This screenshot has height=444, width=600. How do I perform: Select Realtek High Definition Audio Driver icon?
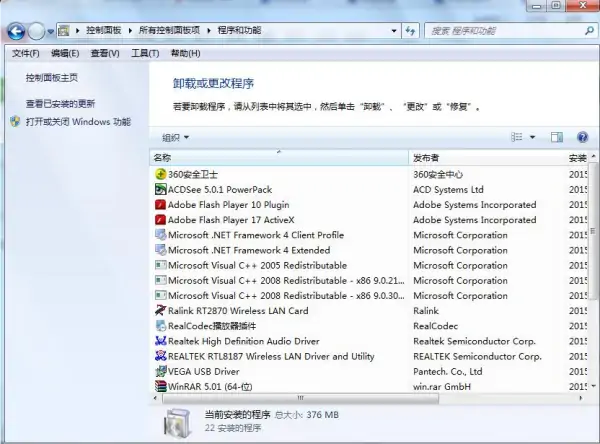pos(160,341)
